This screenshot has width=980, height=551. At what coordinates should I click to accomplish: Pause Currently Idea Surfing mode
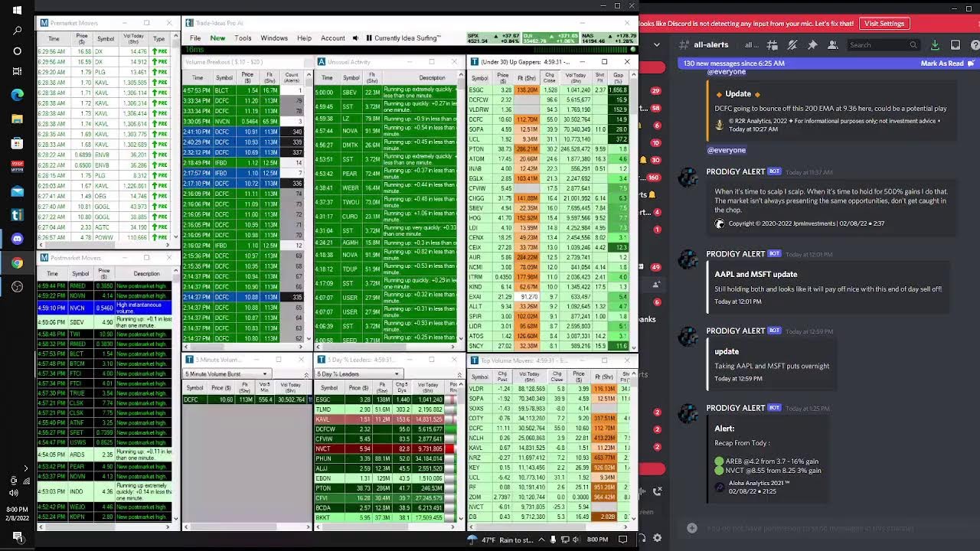pos(369,38)
